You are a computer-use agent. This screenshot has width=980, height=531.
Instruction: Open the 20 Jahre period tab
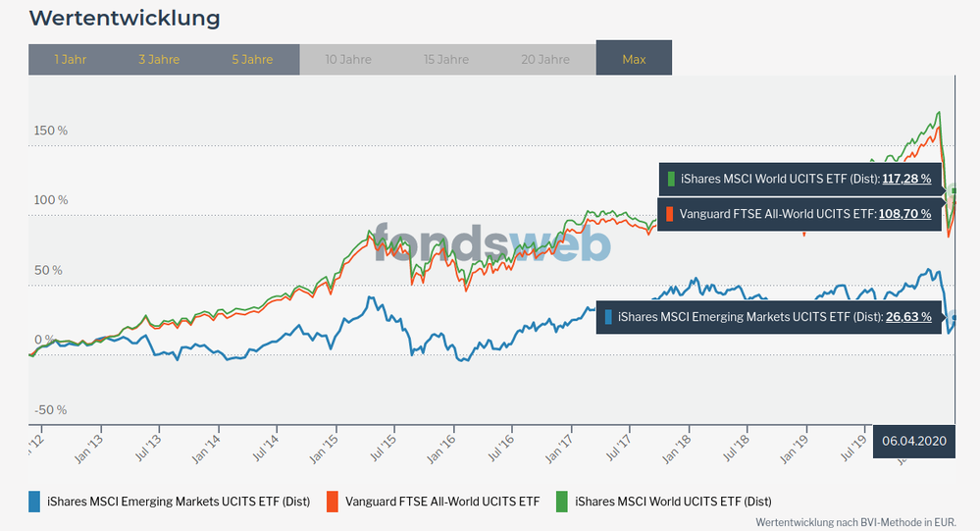click(545, 59)
